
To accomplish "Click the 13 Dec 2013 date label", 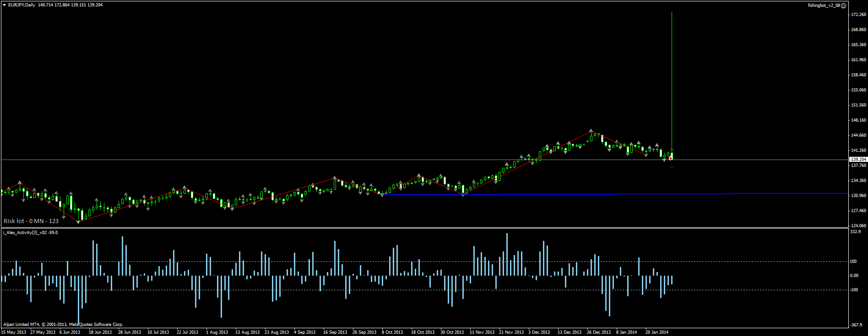I will [x=570, y=332].
